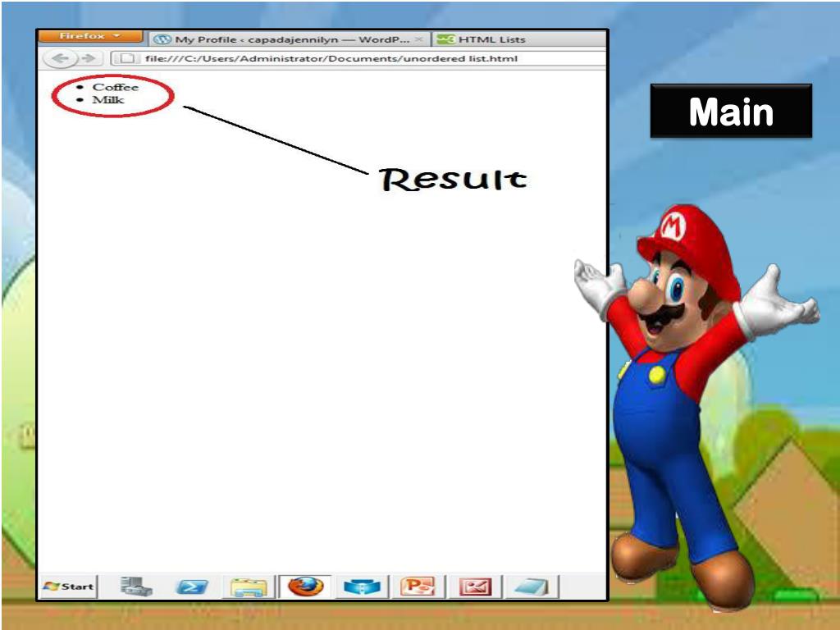Click the black Main button

[731, 112]
